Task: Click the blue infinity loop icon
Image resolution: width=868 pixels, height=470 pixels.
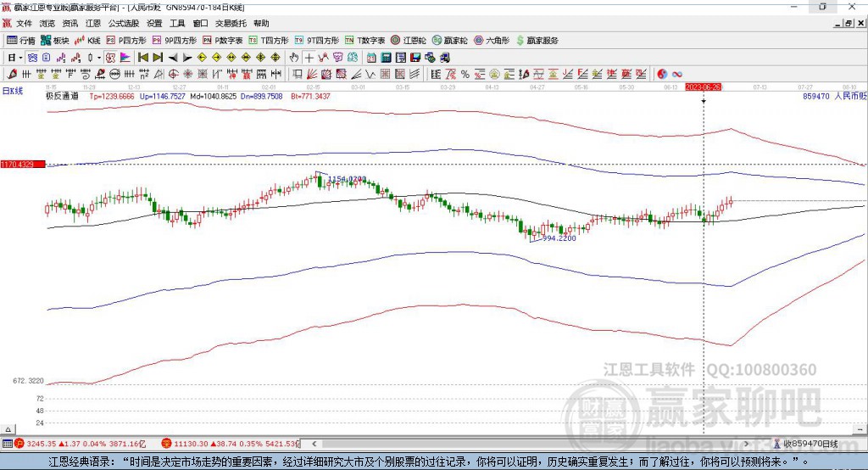Action: pos(677,75)
